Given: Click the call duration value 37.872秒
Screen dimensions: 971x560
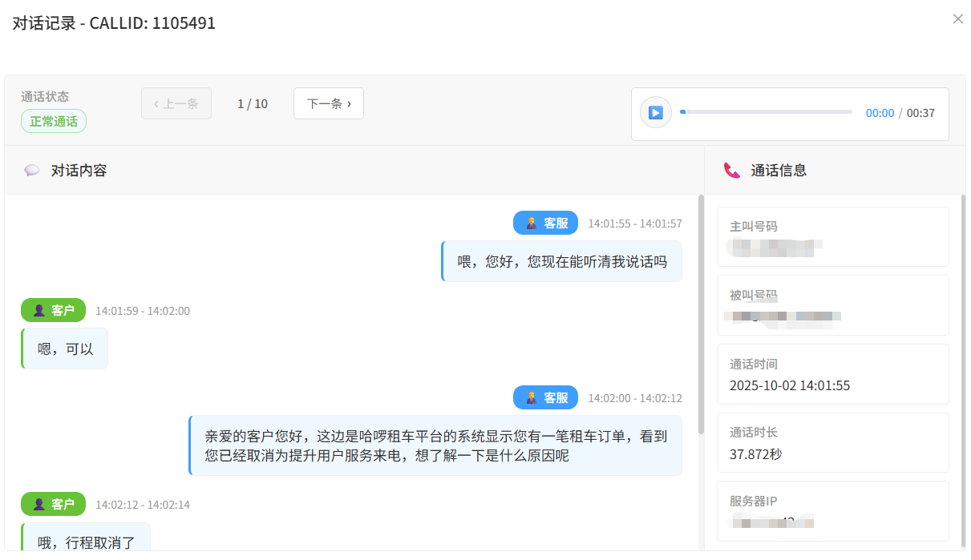Looking at the screenshot, I should pyautogui.click(x=755, y=454).
